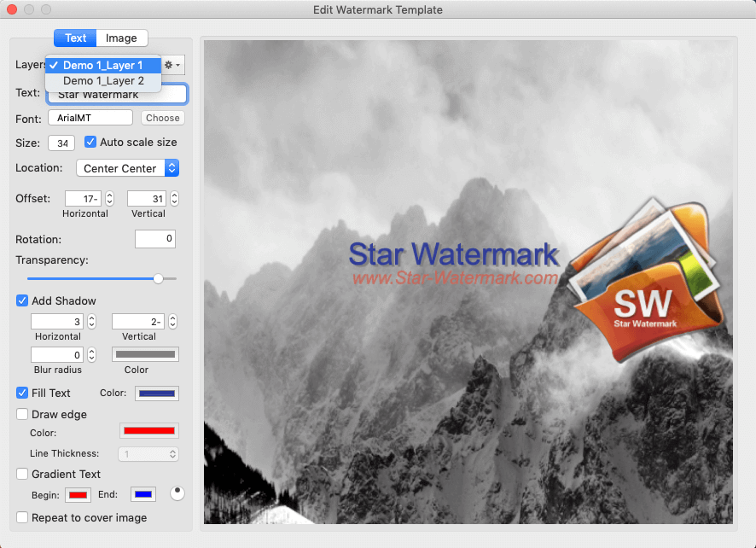This screenshot has width=756, height=548.
Task: Click the Choose font button
Action: [162, 118]
